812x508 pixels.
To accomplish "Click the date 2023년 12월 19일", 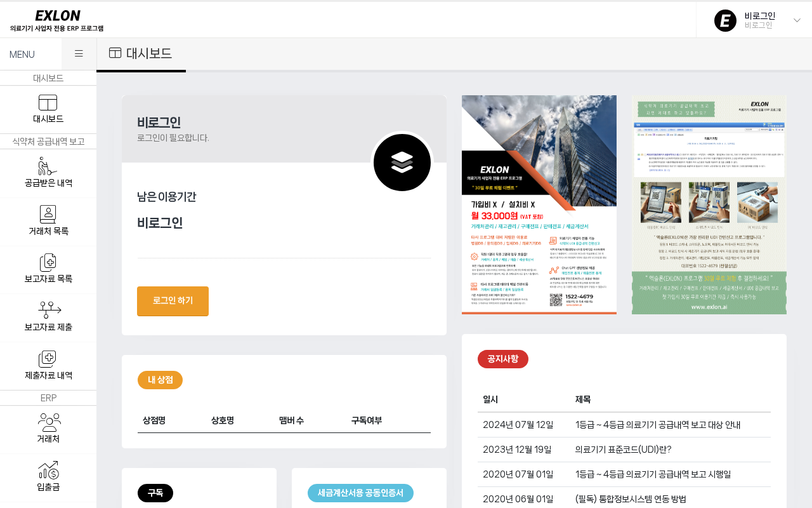I will 518,450.
